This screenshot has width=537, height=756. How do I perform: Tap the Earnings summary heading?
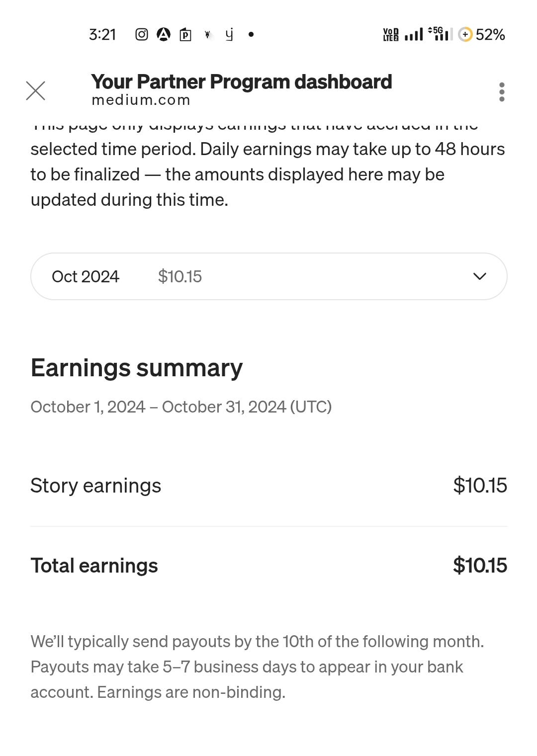pos(137,368)
